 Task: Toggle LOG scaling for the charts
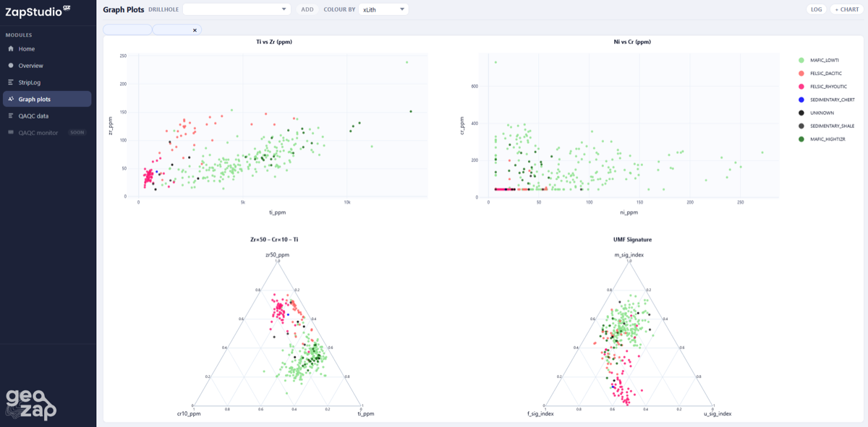pos(816,9)
